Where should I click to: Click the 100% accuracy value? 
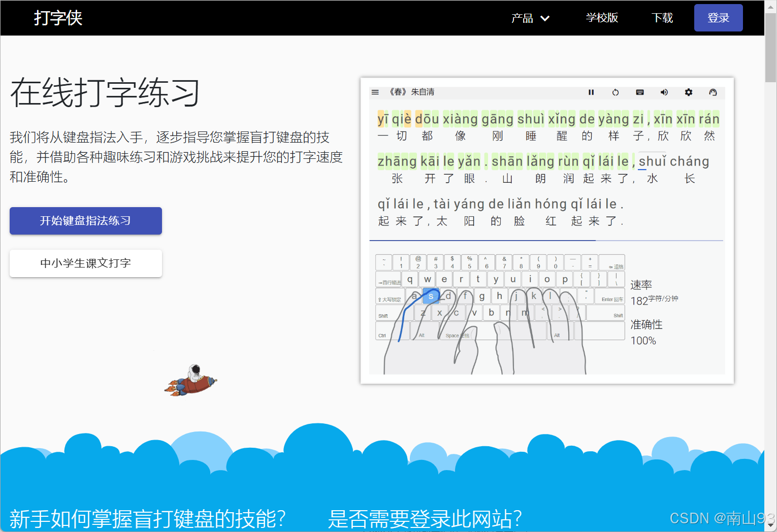click(x=643, y=341)
